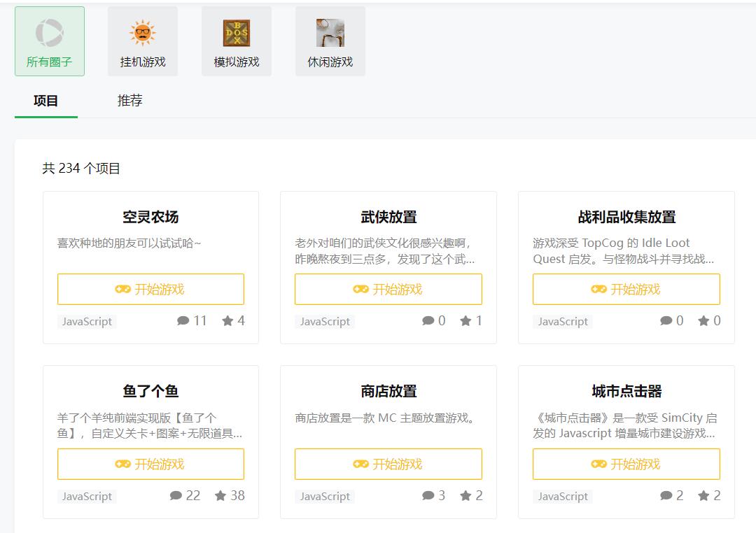Click gamepad icon in 战利品收集放置 button

pos(599,289)
